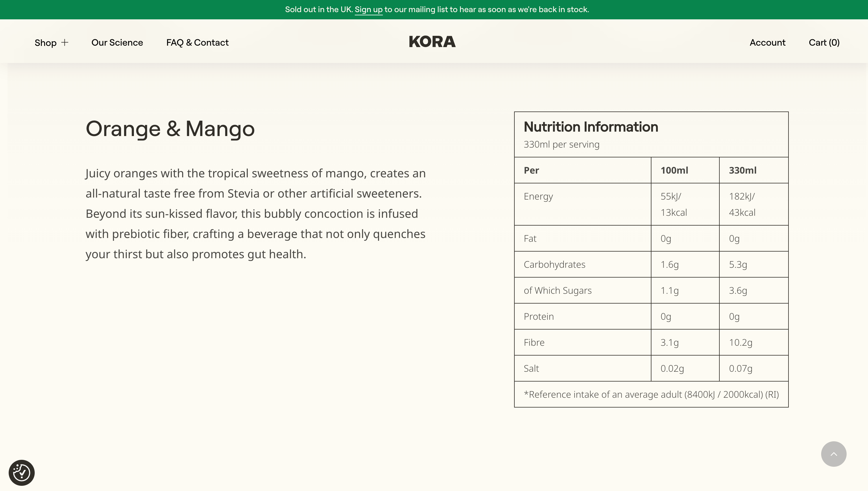
Task: Click the reference intake footnote
Action: tap(651, 395)
